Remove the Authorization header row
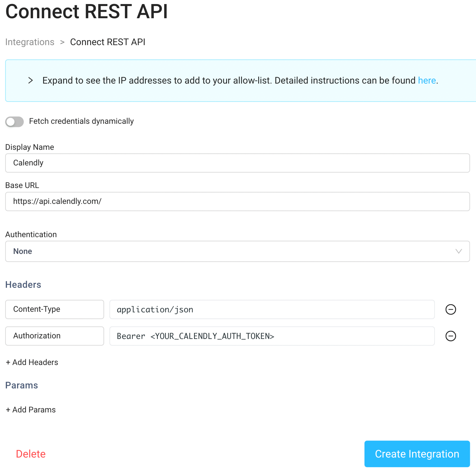This screenshot has width=476, height=472. 451,336
